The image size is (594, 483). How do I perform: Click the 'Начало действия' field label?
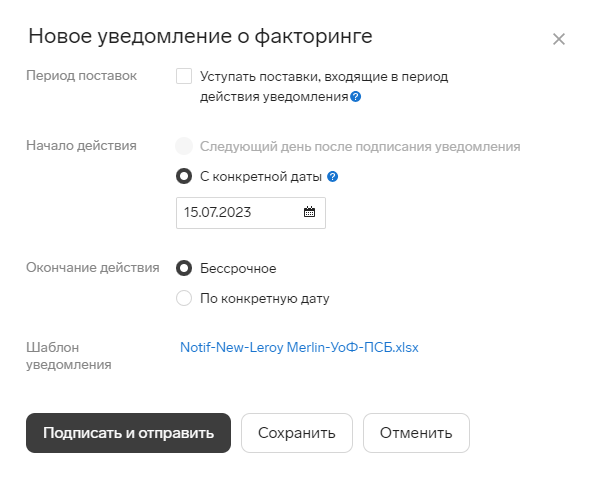click(x=81, y=145)
